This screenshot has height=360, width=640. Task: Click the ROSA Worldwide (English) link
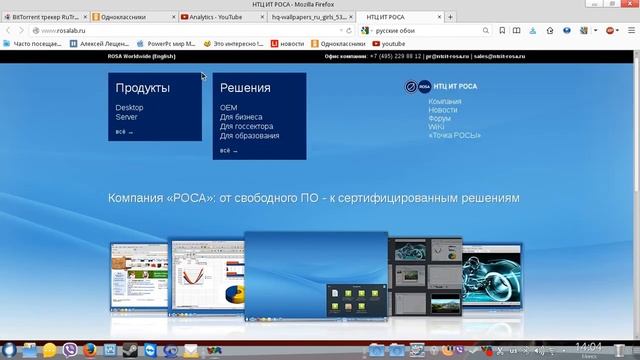tap(142, 56)
